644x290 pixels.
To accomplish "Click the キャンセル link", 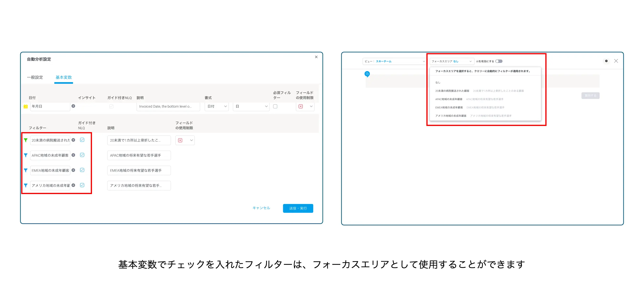I will coord(261,208).
